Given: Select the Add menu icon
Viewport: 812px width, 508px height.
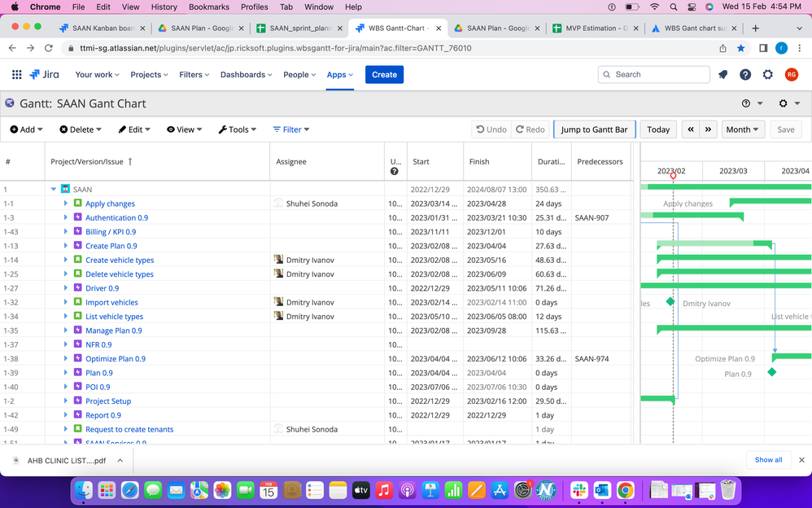Looking at the screenshot, I should point(14,129).
